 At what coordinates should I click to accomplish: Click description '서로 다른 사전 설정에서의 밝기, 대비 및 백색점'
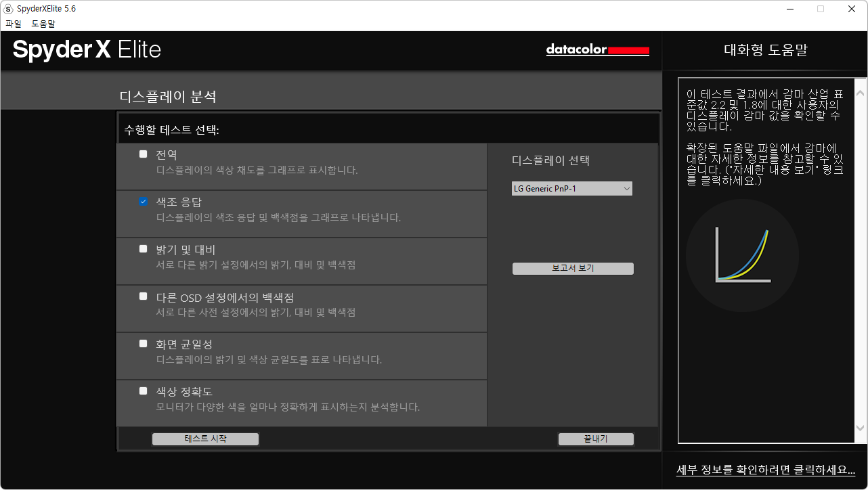[x=256, y=313]
